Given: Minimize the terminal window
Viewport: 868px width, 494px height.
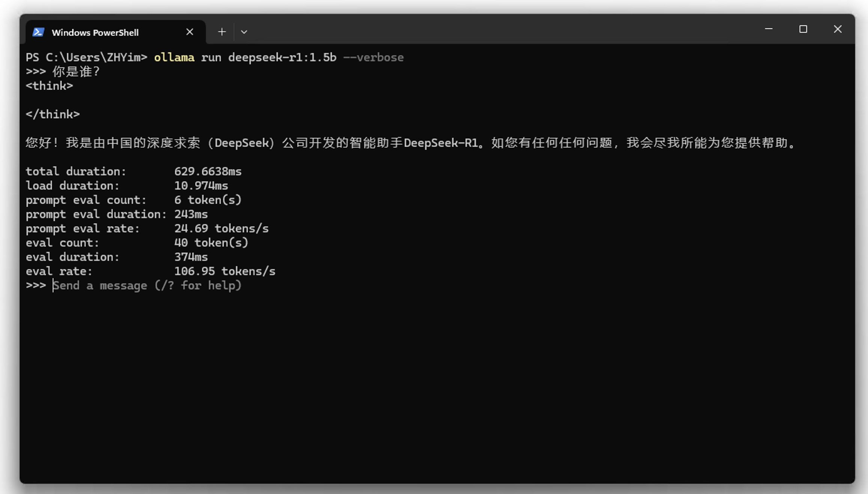Looking at the screenshot, I should coord(769,29).
